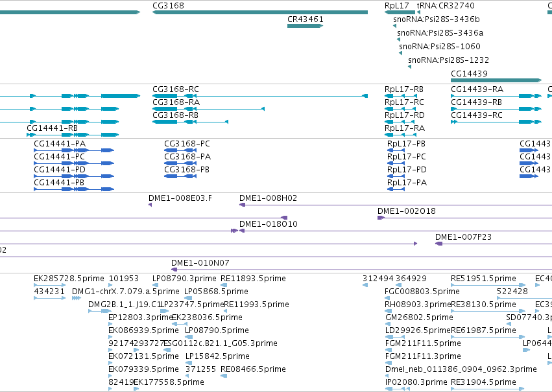Select protein CG14441-PA
The height and width of the screenshot is (392, 552).
(74, 150)
